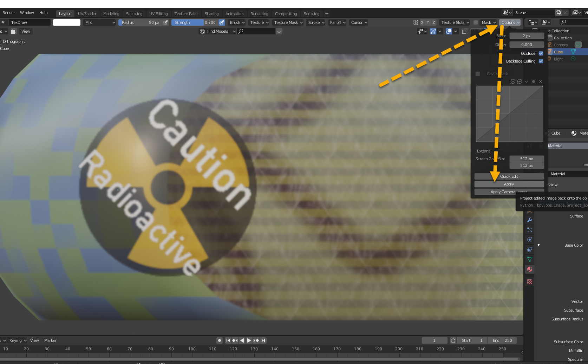Viewport: 588px width, 364px height.
Task: Switch to the Shading workspace tab
Action: [212, 14]
